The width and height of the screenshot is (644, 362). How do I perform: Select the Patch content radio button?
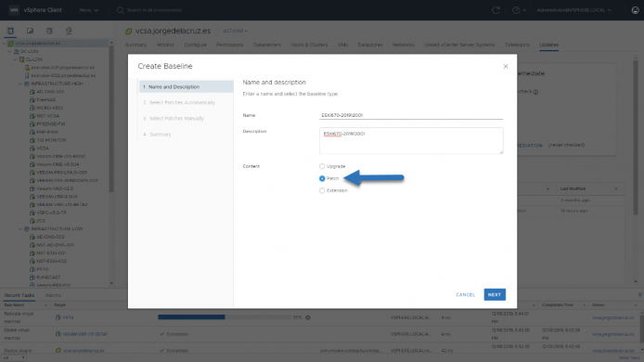pos(322,178)
